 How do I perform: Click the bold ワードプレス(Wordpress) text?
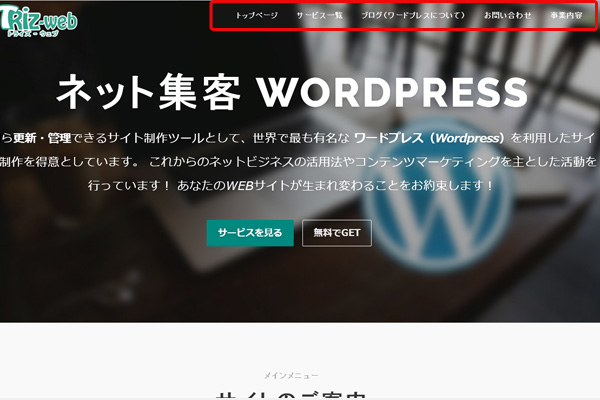pos(429,138)
